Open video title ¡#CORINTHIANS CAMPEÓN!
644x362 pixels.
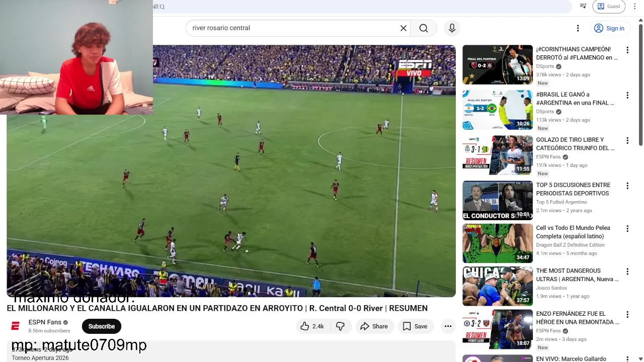(x=577, y=53)
